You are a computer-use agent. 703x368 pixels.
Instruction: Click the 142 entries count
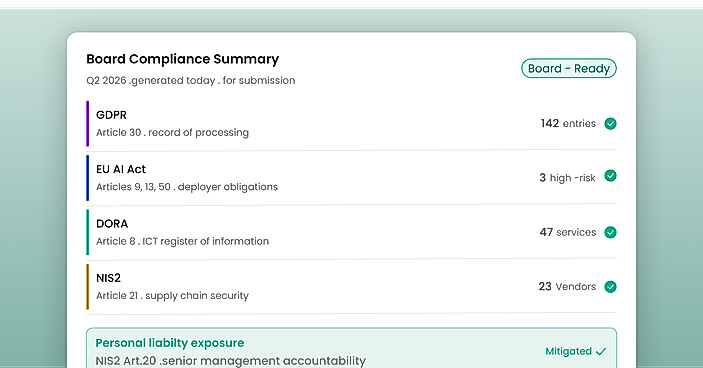pos(568,123)
